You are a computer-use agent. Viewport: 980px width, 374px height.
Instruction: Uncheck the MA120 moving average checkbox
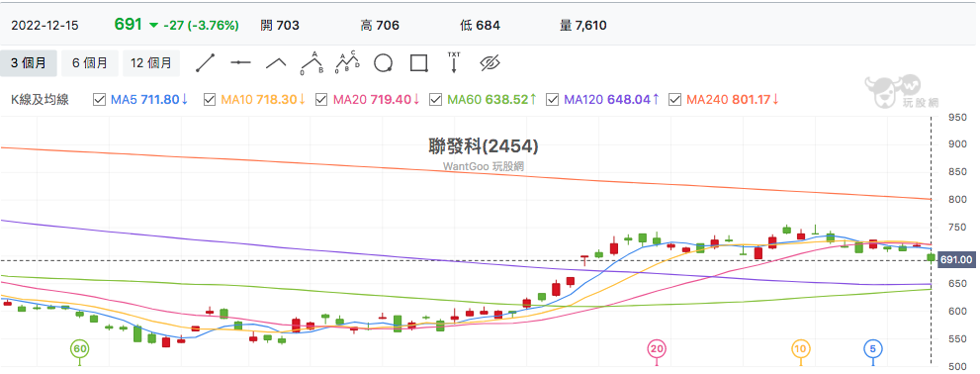[553, 100]
